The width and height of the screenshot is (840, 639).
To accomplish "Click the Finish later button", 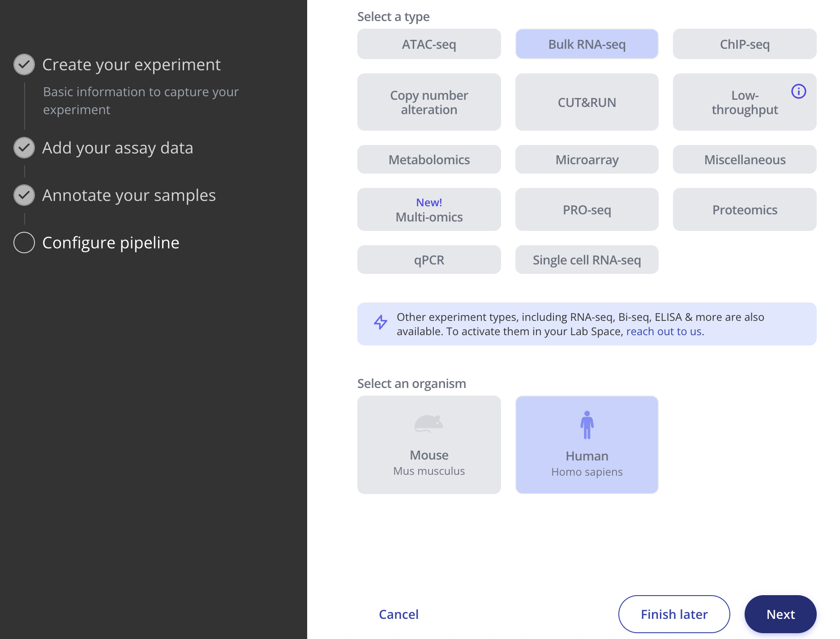I will tap(674, 614).
